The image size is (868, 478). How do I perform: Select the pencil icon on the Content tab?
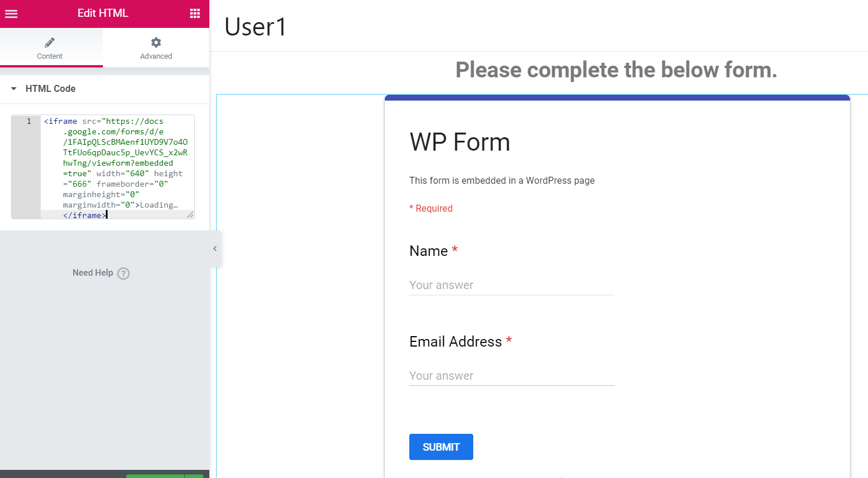coord(49,42)
